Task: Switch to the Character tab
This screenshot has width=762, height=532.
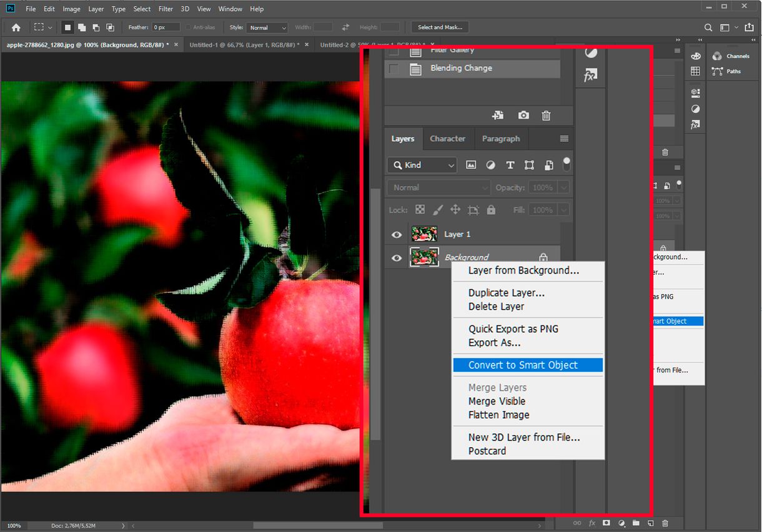Action: coord(447,138)
